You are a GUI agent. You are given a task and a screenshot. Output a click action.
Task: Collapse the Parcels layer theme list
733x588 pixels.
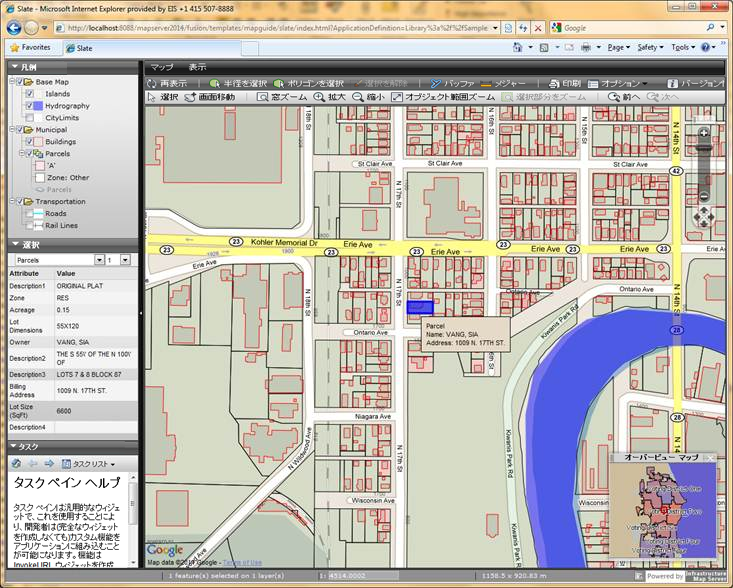(x=22, y=153)
